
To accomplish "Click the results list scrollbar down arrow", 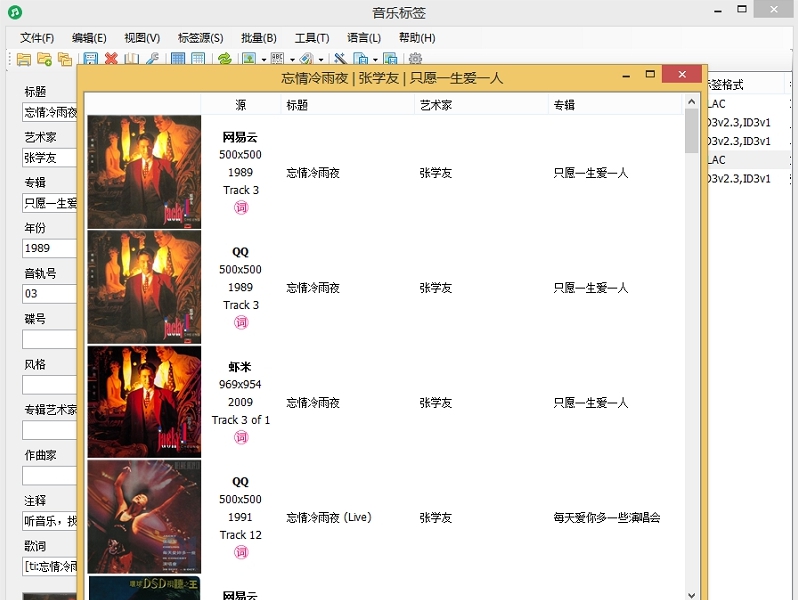I will (x=691, y=594).
